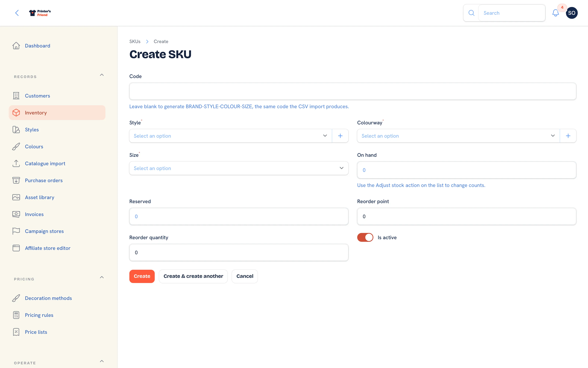
Task: Open the notifications bell
Action: click(555, 13)
